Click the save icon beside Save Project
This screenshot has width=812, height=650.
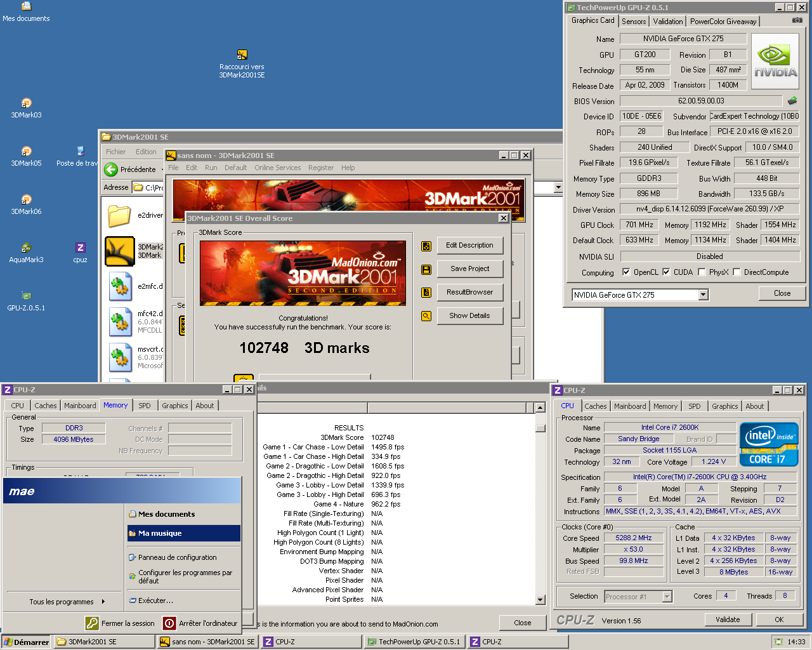pyautogui.click(x=426, y=269)
